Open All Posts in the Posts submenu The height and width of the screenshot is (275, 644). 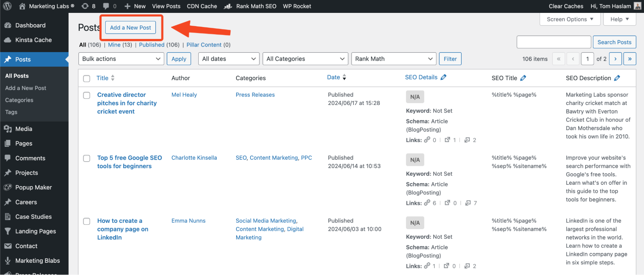pos(17,76)
